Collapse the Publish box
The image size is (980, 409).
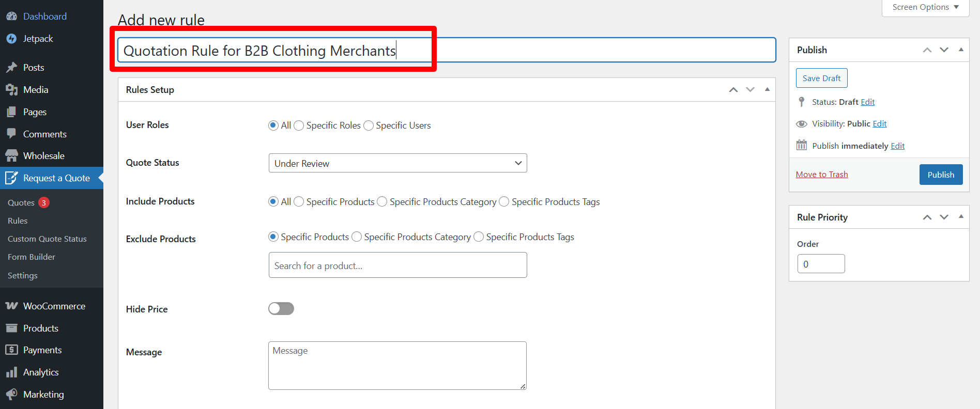tap(961, 50)
